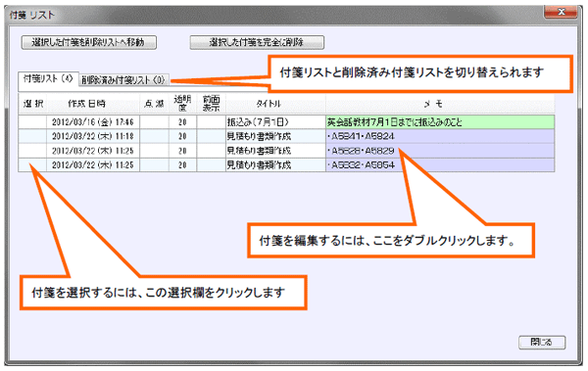This screenshot has width=588, height=371.
Task: Toggle selection cell of the 17:46 row
Action: 32,122
